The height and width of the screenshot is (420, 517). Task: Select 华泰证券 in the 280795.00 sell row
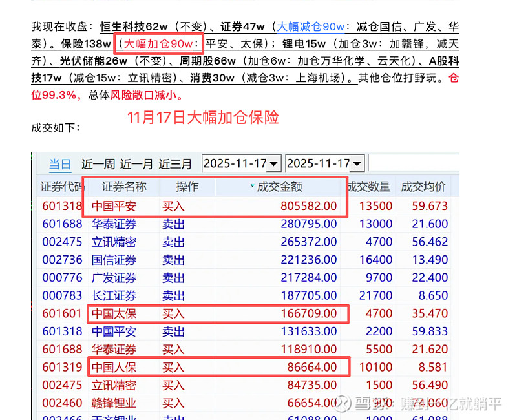(x=114, y=224)
